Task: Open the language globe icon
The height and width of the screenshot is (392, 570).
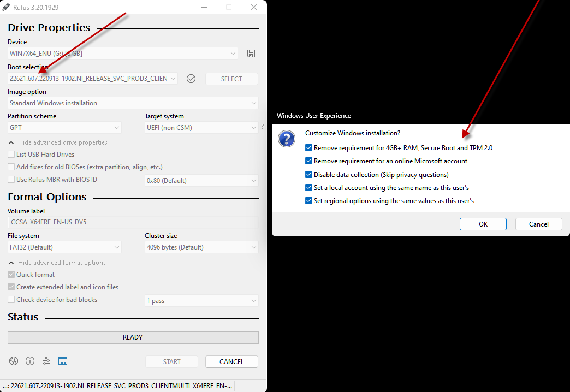Action: [x=14, y=361]
